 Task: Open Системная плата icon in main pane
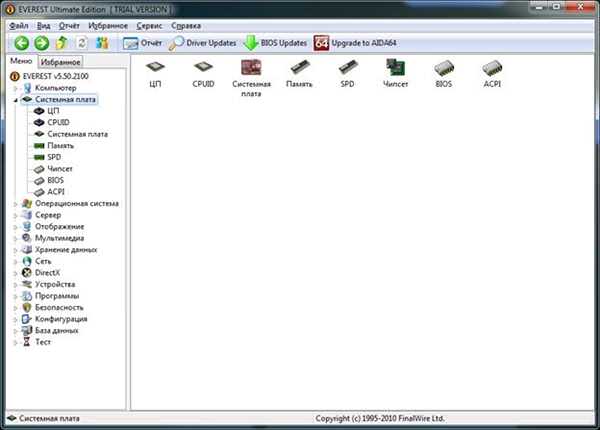point(251,78)
